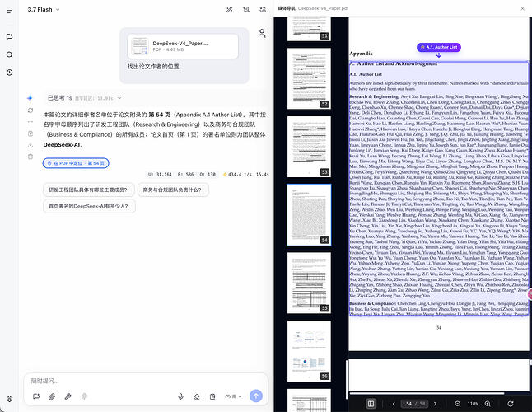Toggle the thumbnail sidebar in PDF toolbar
The height and width of the screenshot is (412, 532).
[371, 404]
